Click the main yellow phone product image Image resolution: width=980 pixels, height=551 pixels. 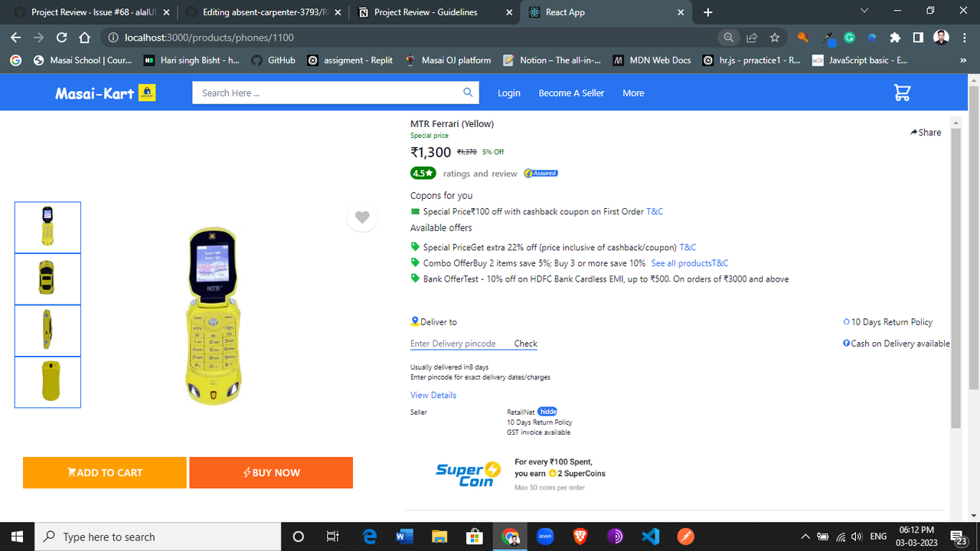coord(214,317)
